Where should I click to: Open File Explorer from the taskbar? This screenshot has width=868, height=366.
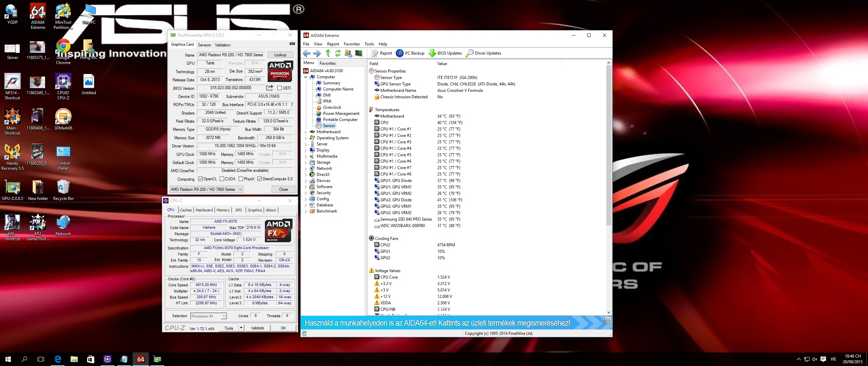coord(74,359)
